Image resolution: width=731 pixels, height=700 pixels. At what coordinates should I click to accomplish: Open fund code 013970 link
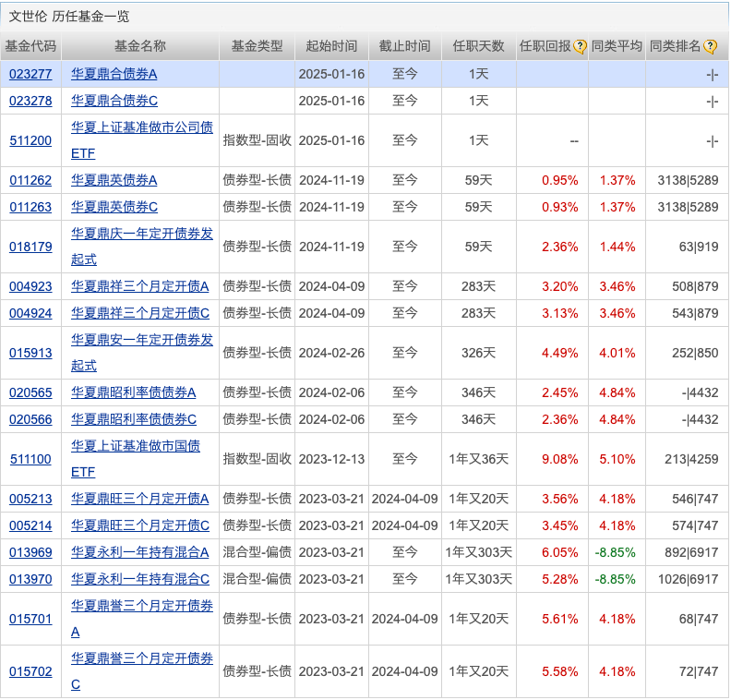[x=30, y=579]
